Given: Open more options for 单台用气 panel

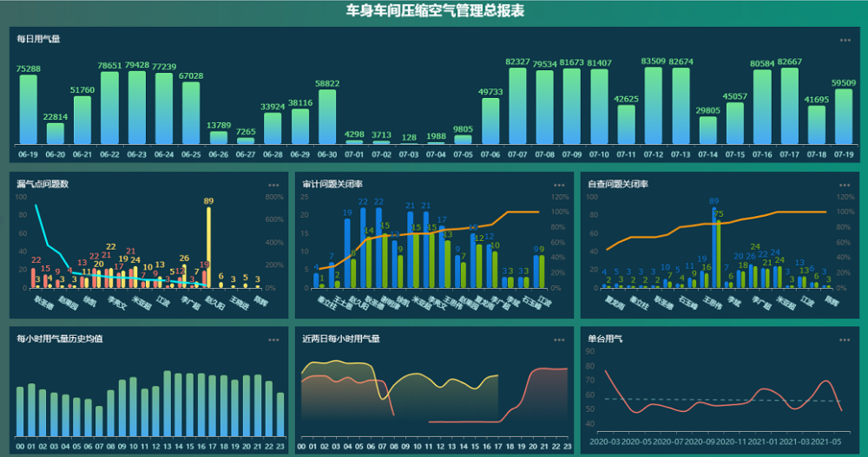Looking at the screenshot, I should [x=845, y=340].
